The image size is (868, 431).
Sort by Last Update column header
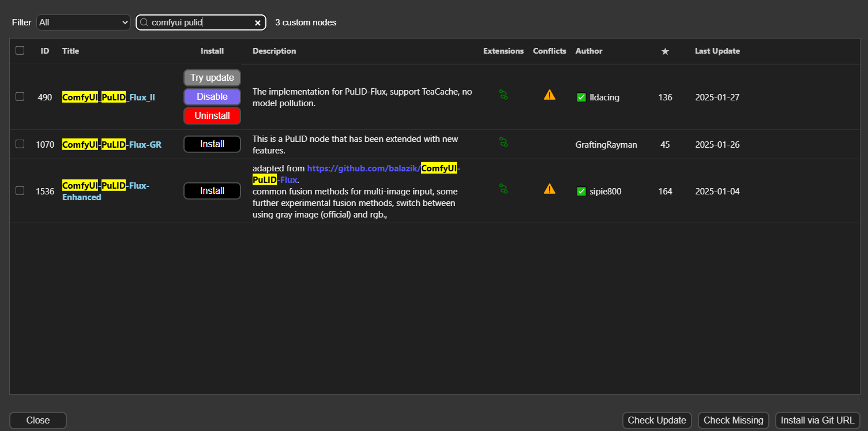click(x=717, y=51)
